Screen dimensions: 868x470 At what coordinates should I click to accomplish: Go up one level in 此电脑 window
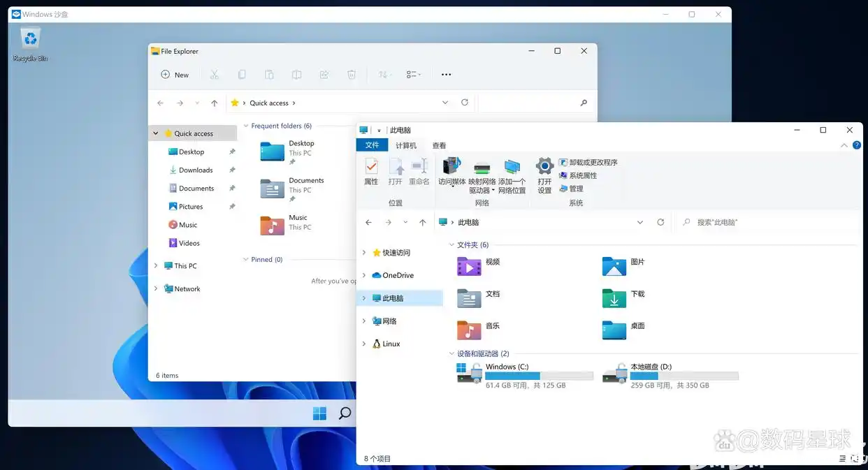pyautogui.click(x=423, y=223)
